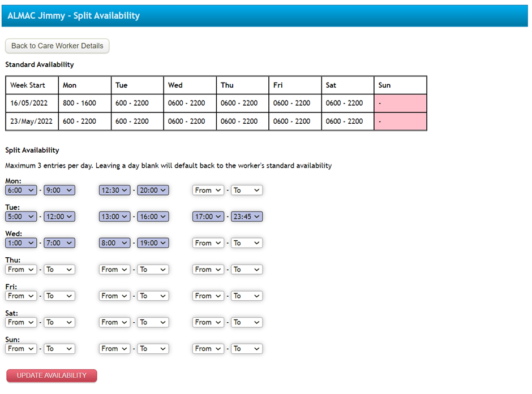Image resolution: width=532 pixels, height=394 pixels.
Task: Open the Tue dropdown showing 5:00
Action: click(x=20, y=217)
